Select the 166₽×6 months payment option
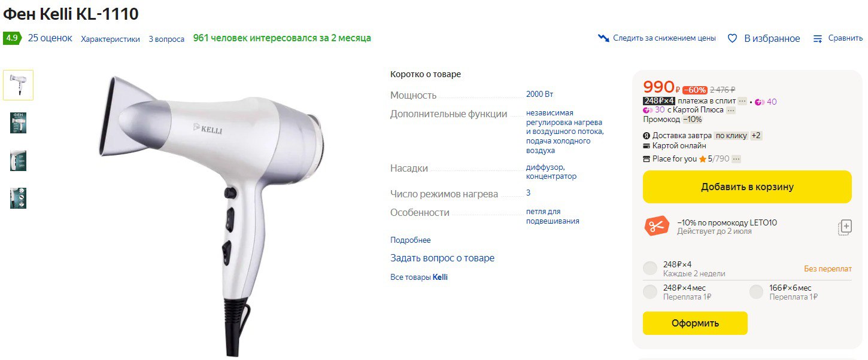The image size is (868, 360). 757,292
